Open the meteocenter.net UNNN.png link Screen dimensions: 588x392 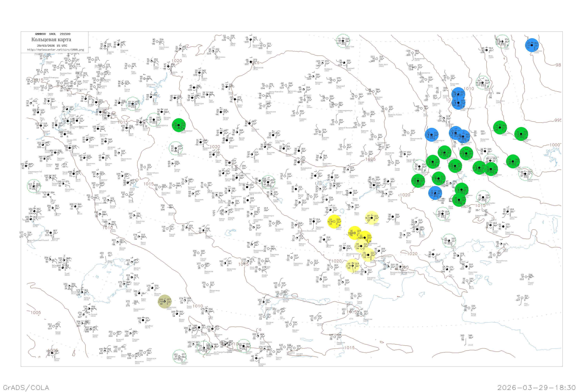click(x=55, y=50)
